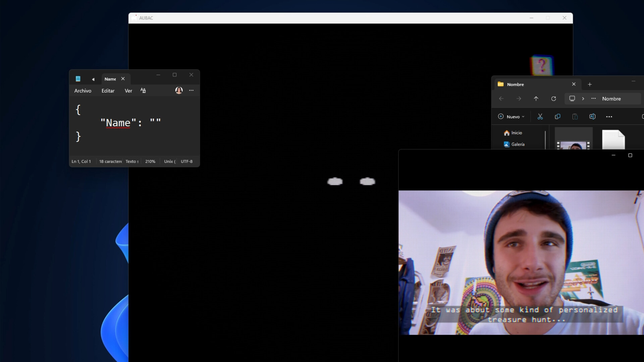Image resolution: width=644 pixels, height=362 pixels.
Task: Click the UTF-8 encoding indicator
Action: tap(186, 162)
